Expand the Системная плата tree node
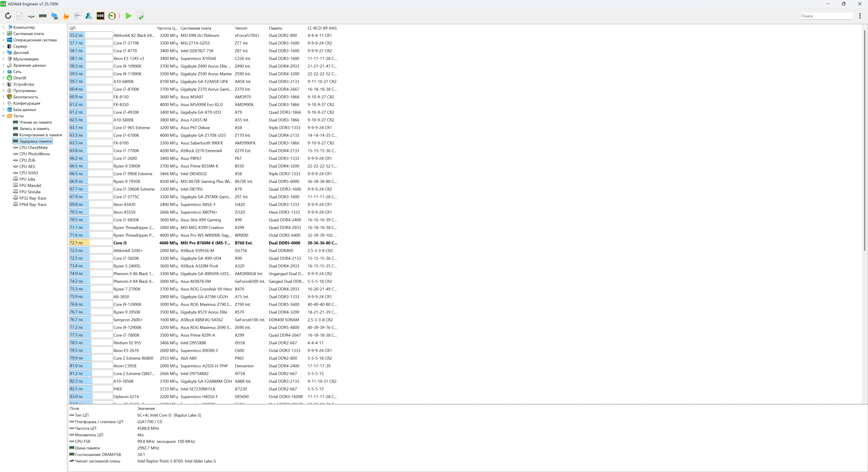Image resolution: width=868 pixels, height=472 pixels. pyautogui.click(x=3, y=34)
